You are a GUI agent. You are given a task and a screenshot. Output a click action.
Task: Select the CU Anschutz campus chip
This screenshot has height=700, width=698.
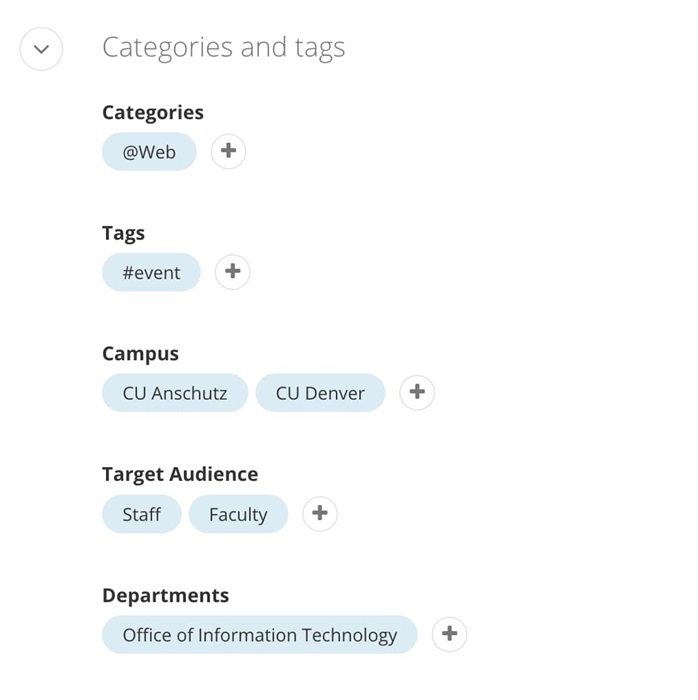[175, 392]
